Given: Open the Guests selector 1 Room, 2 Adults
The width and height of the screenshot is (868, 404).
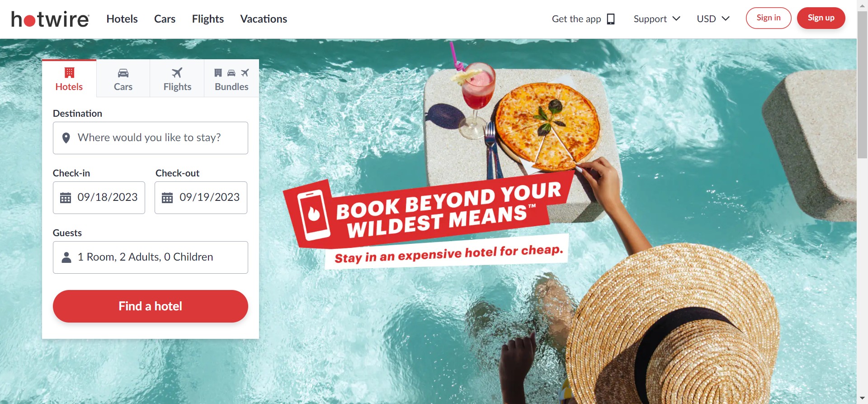Looking at the screenshot, I should pyautogui.click(x=151, y=257).
